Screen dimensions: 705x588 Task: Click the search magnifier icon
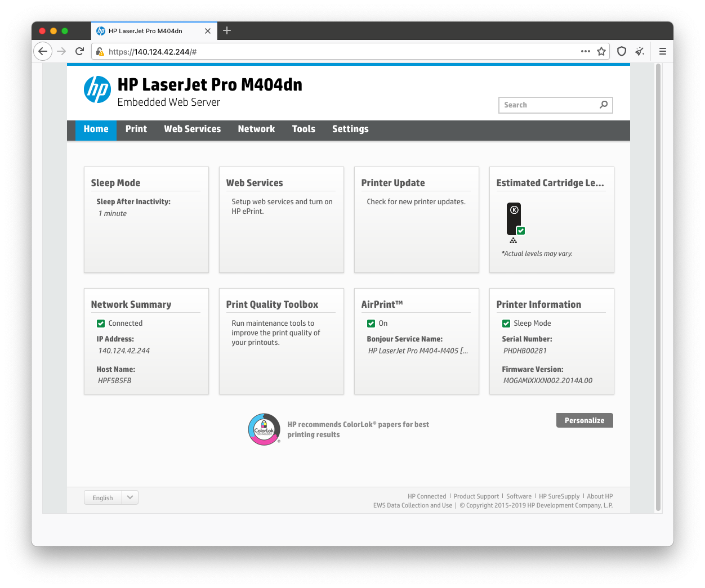pyautogui.click(x=604, y=105)
